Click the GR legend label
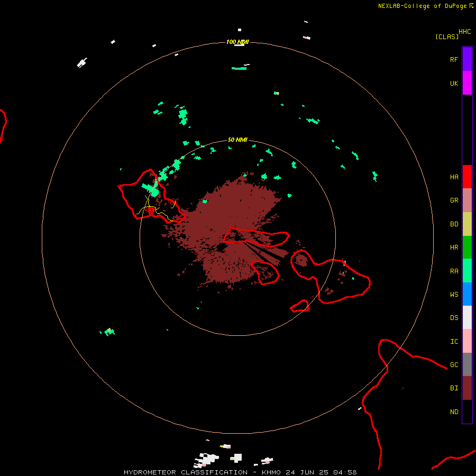Image resolution: width=476 pixels, height=476 pixels. coord(454,200)
